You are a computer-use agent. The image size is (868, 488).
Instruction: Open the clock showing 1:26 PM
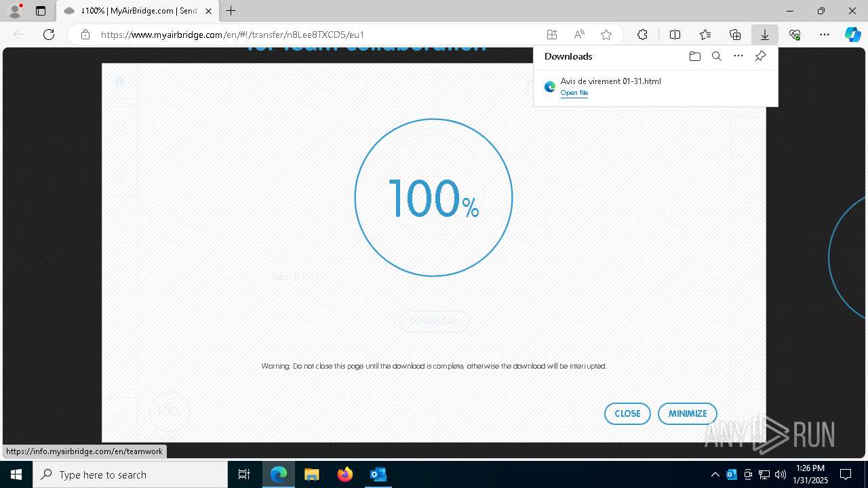click(x=810, y=474)
